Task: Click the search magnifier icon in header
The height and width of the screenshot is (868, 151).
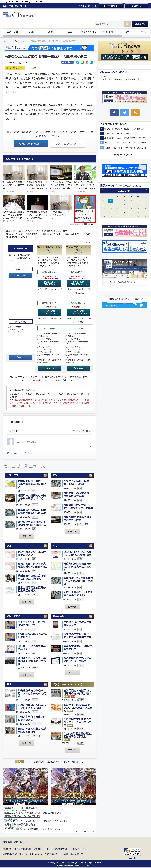Action: pos(127,24)
